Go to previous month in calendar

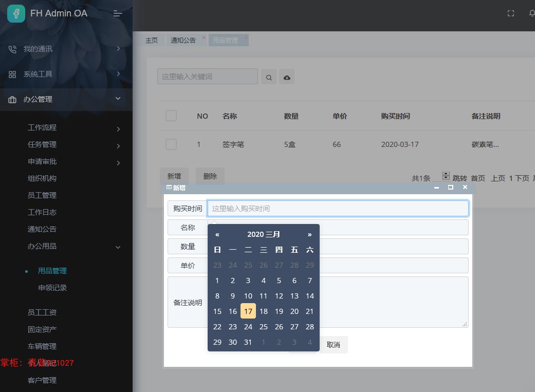[217, 234]
